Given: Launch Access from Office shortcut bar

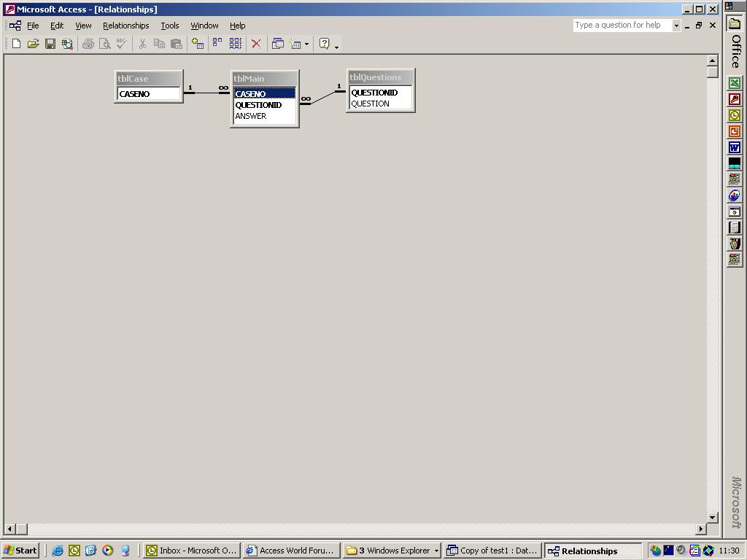Looking at the screenshot, I should click(734, 99).
